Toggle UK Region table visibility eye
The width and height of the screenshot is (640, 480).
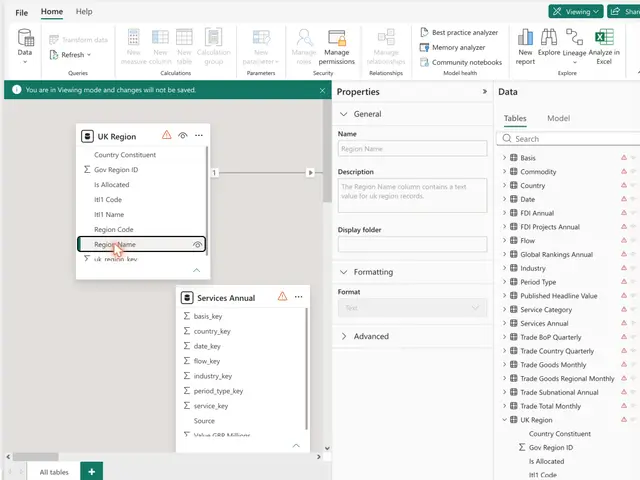click(x=183, y=136)
